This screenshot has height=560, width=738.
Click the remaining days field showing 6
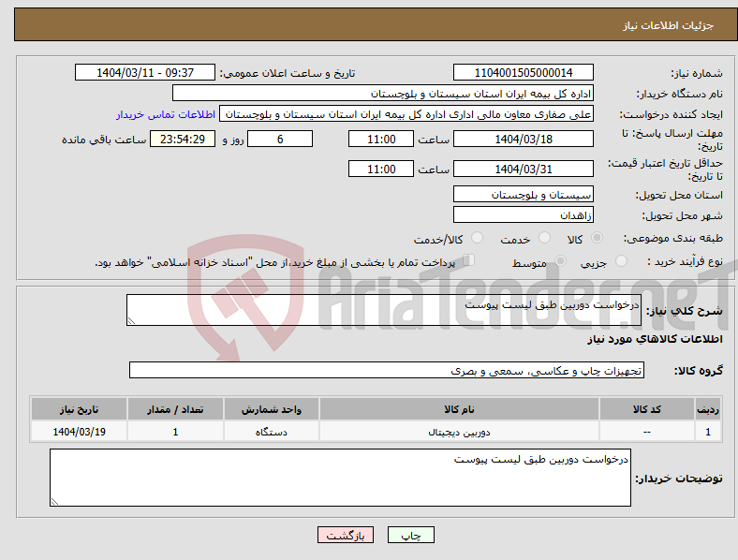[280, 139]
